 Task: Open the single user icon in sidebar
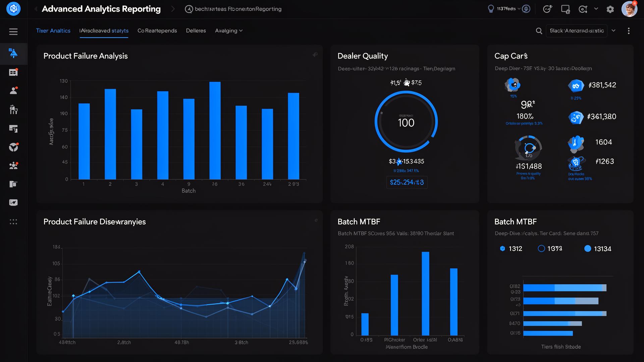coord(13,90)
